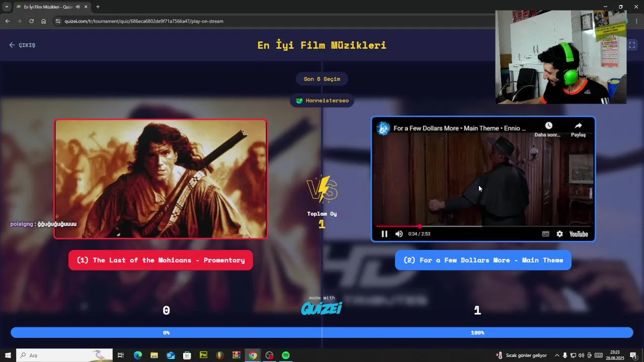Click the Hanneisterseo user badge

(x=322, y=101)
